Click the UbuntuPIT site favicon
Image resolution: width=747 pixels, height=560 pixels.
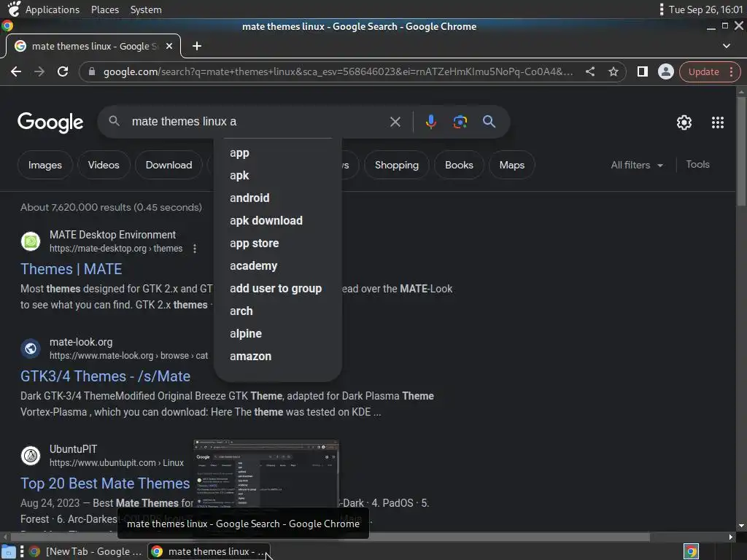coord(31,455)
